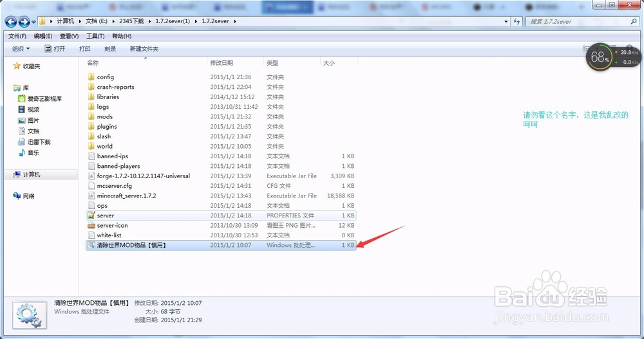This screenshot has width=644, height=339.
Task: Select the config folder icon
Action: pos(91,77)
